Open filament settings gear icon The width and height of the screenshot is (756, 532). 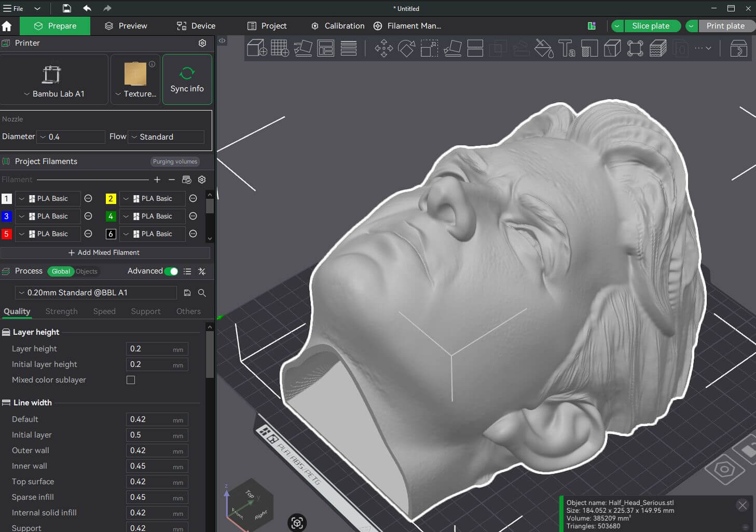(202, 180)
